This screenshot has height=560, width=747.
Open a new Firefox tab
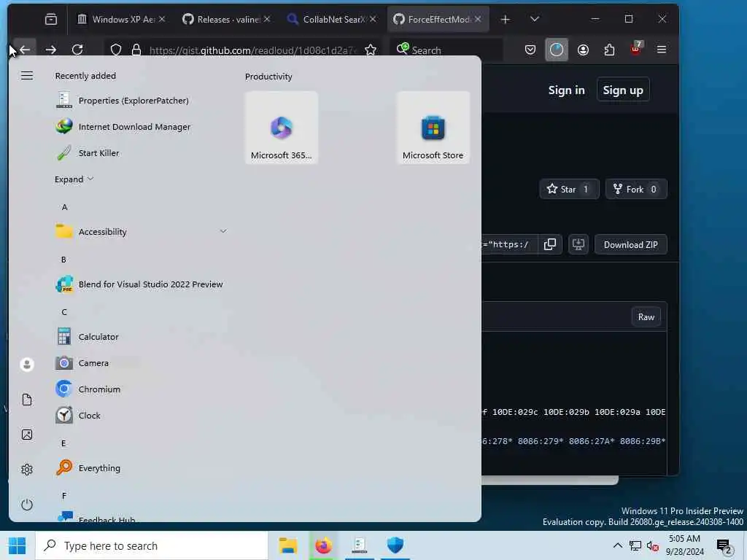pos(506,19)
